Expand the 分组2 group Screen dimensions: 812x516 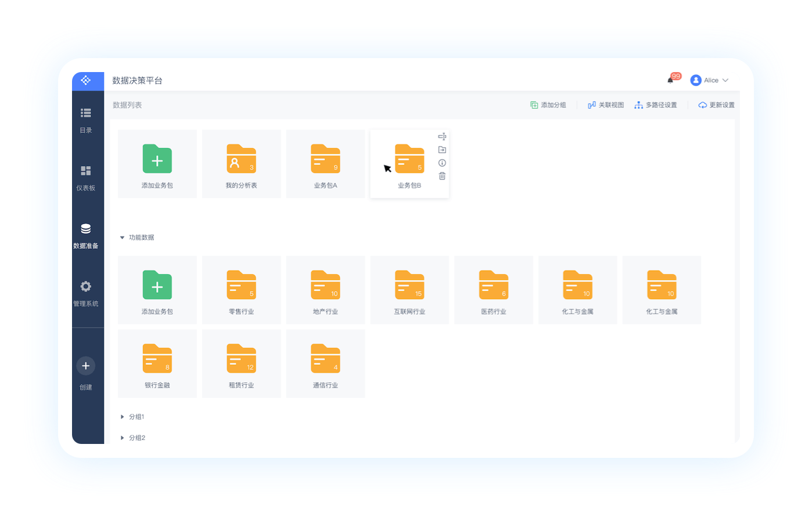(122, 438)
